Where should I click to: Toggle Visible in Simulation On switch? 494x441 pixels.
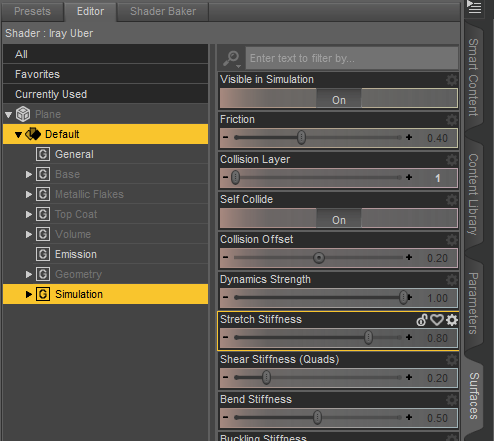tap(339, 99)
